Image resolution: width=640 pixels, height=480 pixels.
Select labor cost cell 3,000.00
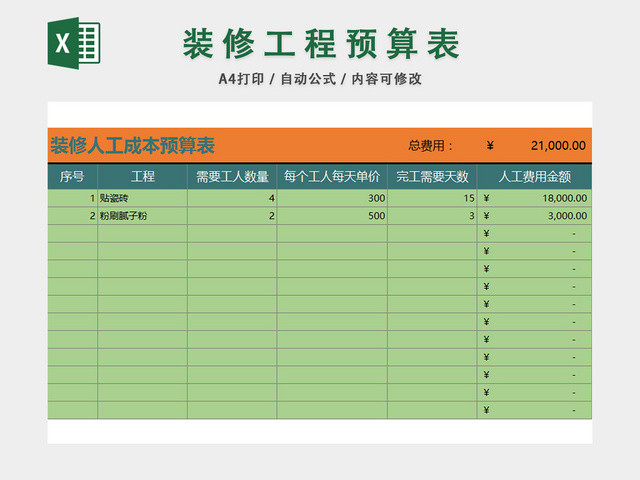(x=534, y=216)
